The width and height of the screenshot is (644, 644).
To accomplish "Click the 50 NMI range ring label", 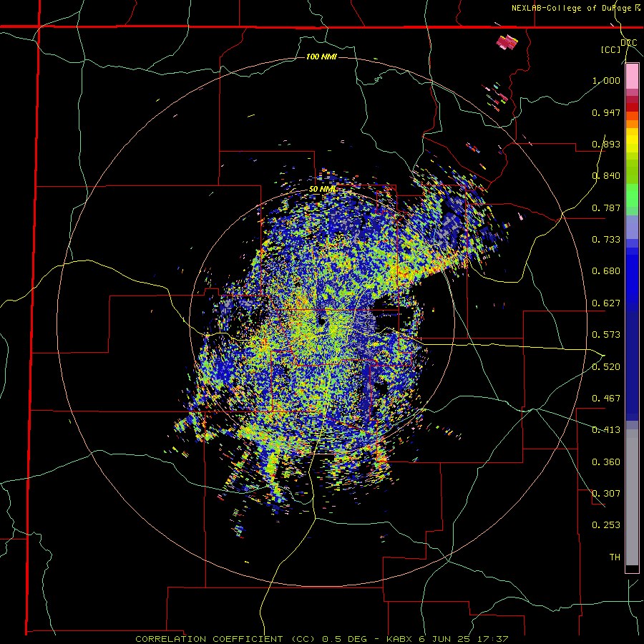I will tap(323, 190).
